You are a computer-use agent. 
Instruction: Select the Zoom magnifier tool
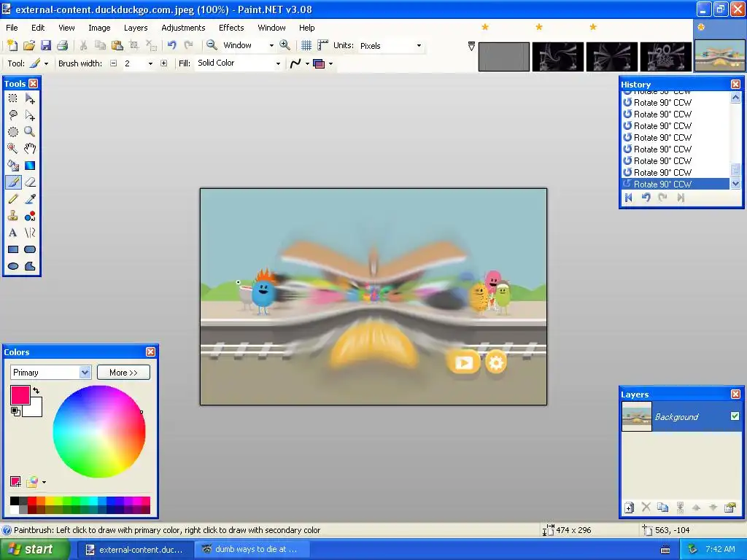pos(30,132)
